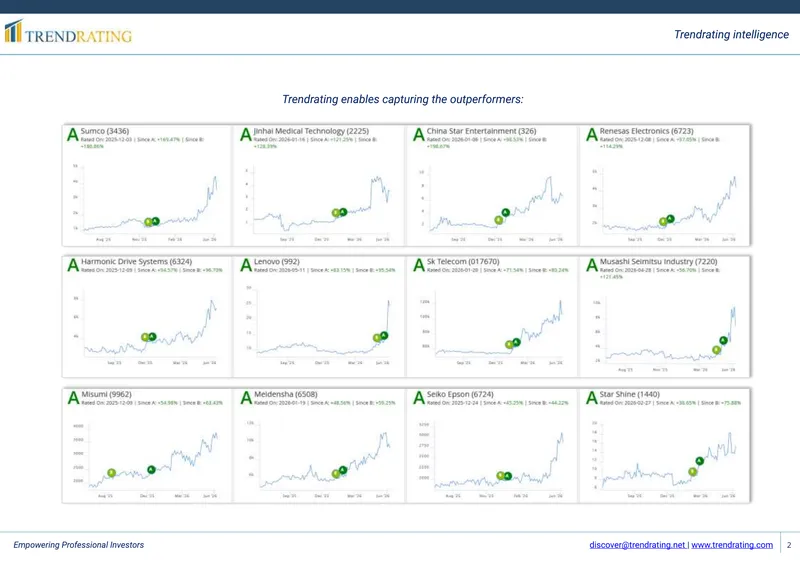Click the dark green A marker on the Sk Telecom chart

pos(516,342)
